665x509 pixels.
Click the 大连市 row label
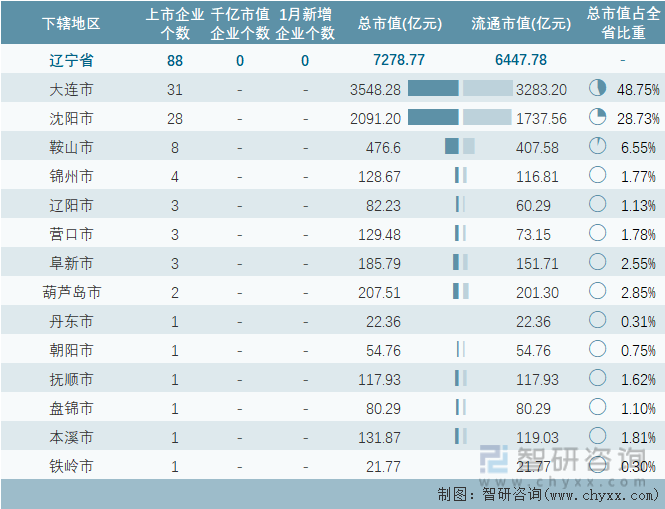[71, 89]
